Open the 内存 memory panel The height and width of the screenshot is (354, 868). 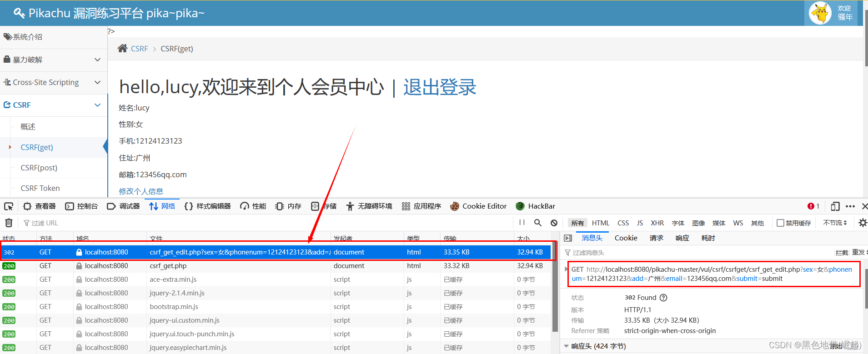[288, 206]
